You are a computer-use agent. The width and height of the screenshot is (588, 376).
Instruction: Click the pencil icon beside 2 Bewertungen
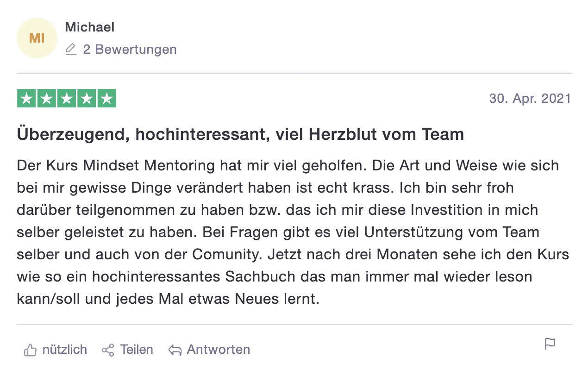(x=71, y=49)
